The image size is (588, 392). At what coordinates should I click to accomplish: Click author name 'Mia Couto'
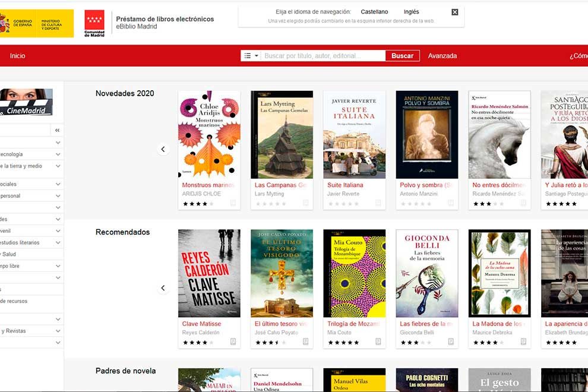(339, 333)
